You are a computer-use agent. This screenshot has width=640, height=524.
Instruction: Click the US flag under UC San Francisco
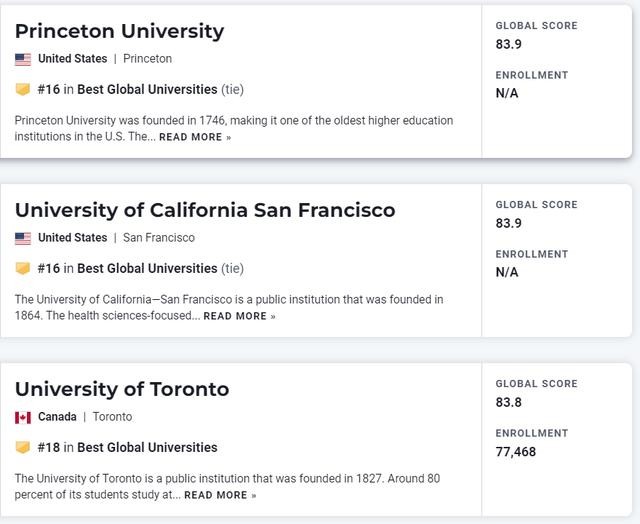(x=23, y=238)
